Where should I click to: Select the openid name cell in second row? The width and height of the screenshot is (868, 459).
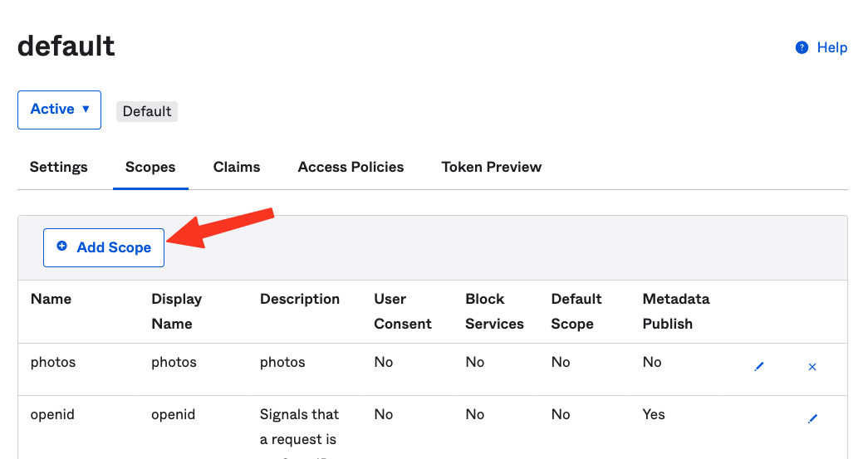(52, 414)
